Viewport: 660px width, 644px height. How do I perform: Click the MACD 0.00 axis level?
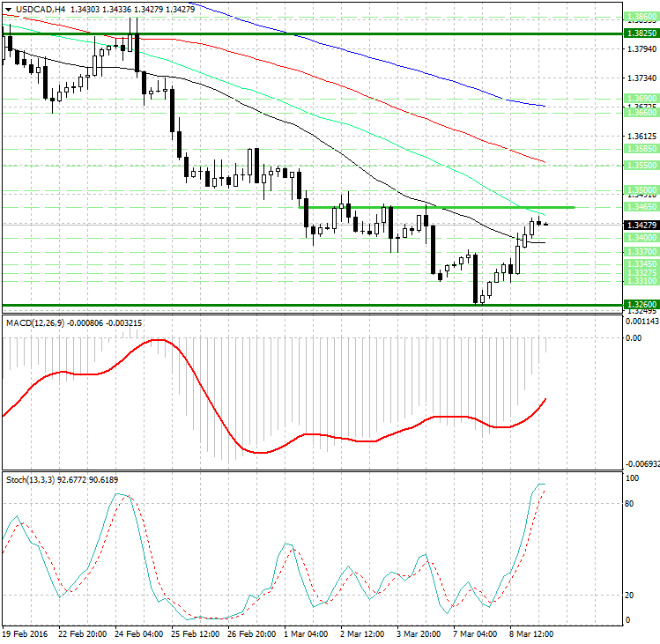(x=634, y=338)
